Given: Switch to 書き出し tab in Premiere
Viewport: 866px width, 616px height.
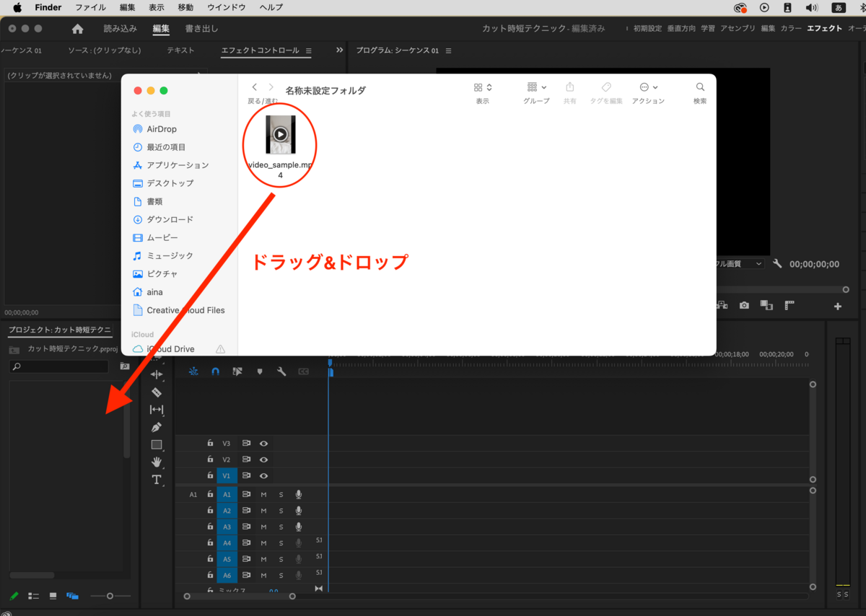Looking at the screenshot, I should pos(202,29).
